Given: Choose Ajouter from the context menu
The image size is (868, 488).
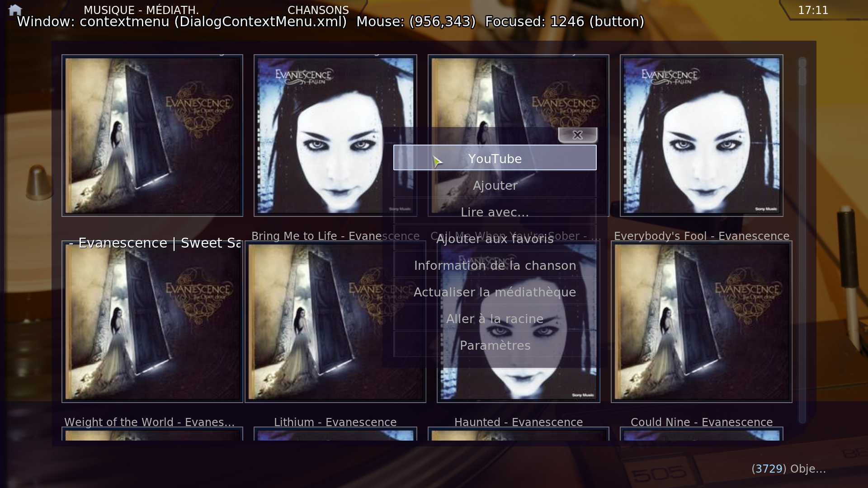Looking at the screenshot, I should pos(495,185).
